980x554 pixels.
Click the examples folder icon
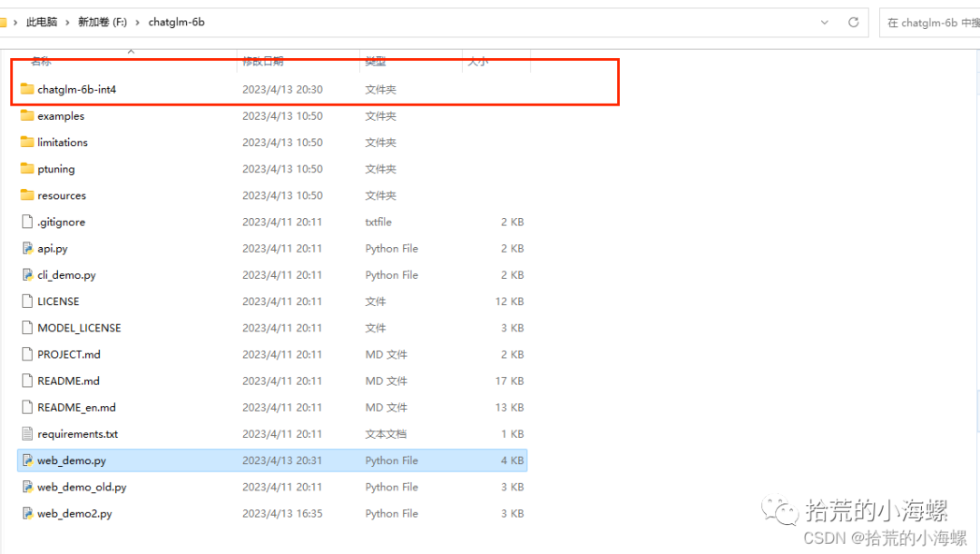point(27,115)
